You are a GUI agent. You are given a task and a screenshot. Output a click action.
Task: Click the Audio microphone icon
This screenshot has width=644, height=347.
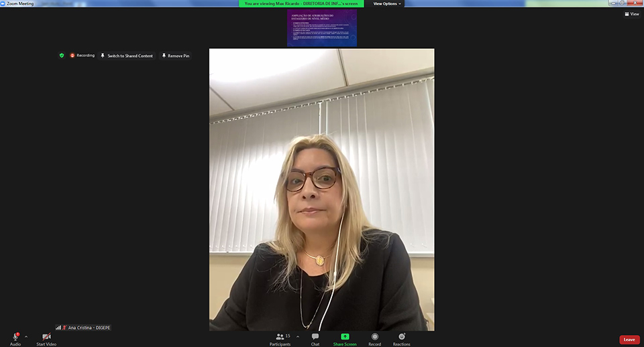pyautogui.click(x=15, y=336)
